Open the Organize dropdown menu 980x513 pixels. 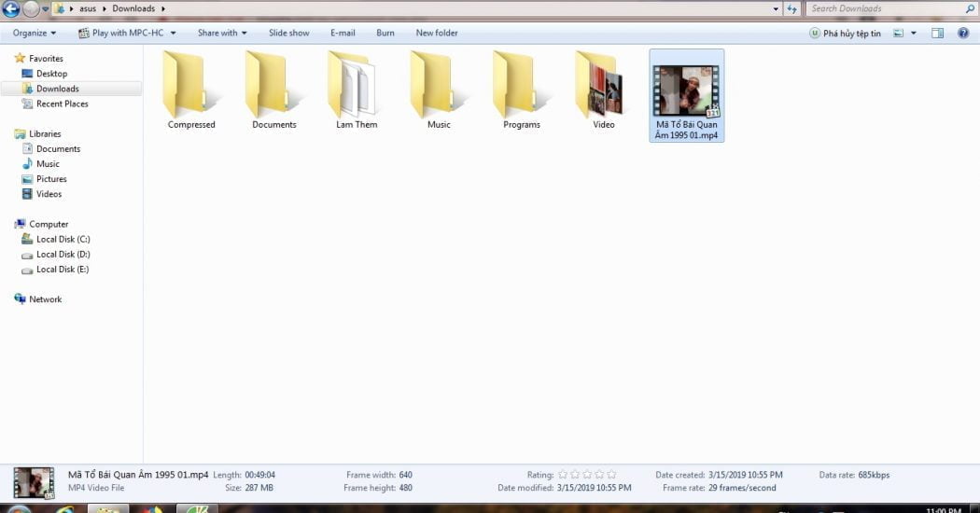(35, 33)
